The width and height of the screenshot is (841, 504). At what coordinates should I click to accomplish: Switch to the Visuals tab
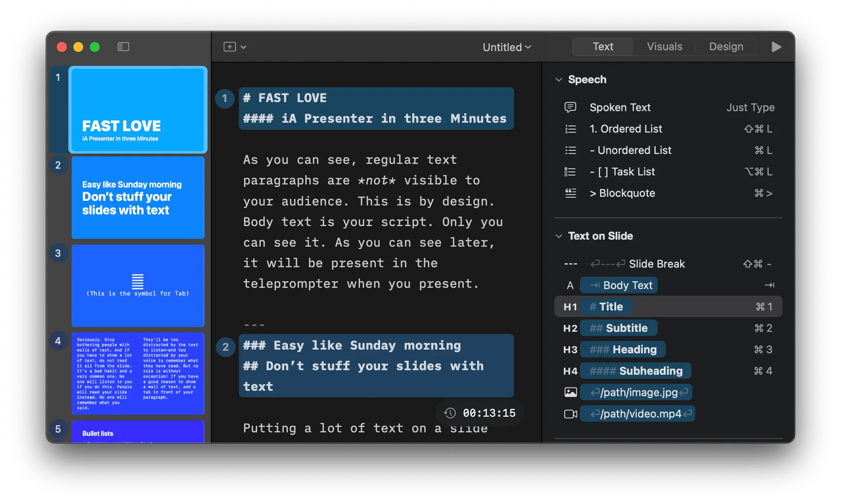click(664, 47)
